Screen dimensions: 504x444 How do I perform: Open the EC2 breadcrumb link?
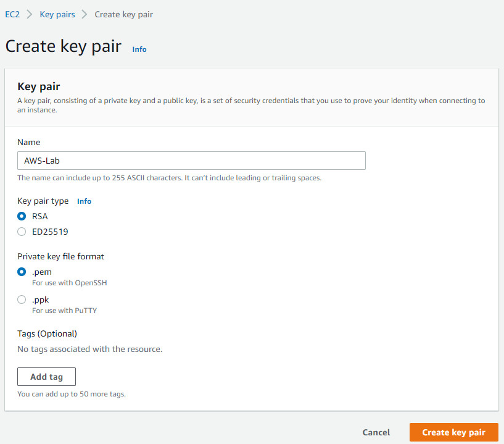pyautogui.click(x=12, y=14)
